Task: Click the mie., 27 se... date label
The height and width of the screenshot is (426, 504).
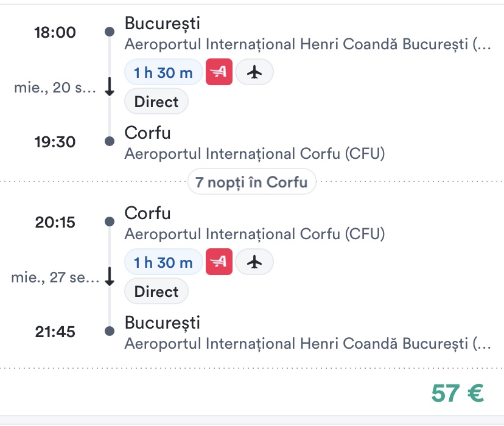Action: pyautogui.click(x=55, y=278)
